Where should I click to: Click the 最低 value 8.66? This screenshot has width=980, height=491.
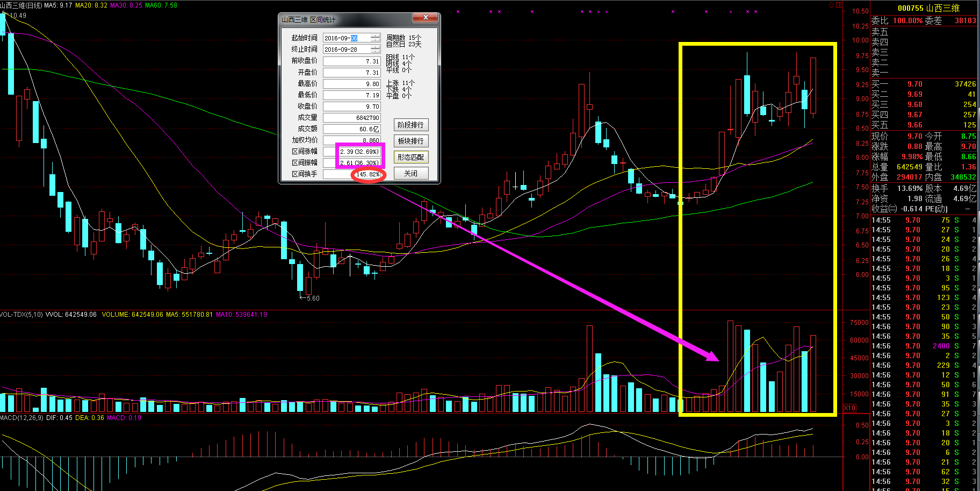pos(969,157)
